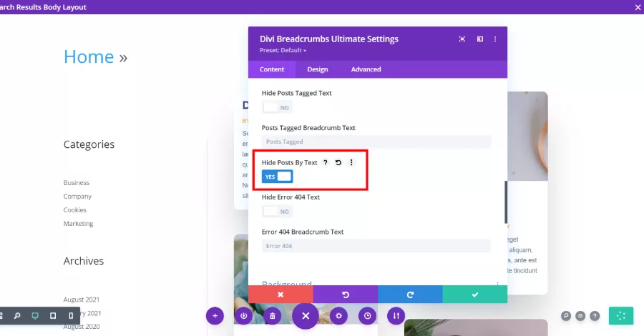Save module settings with green checkmark
The width and height of the screenshot is (644, 336).
click(475, 295)
